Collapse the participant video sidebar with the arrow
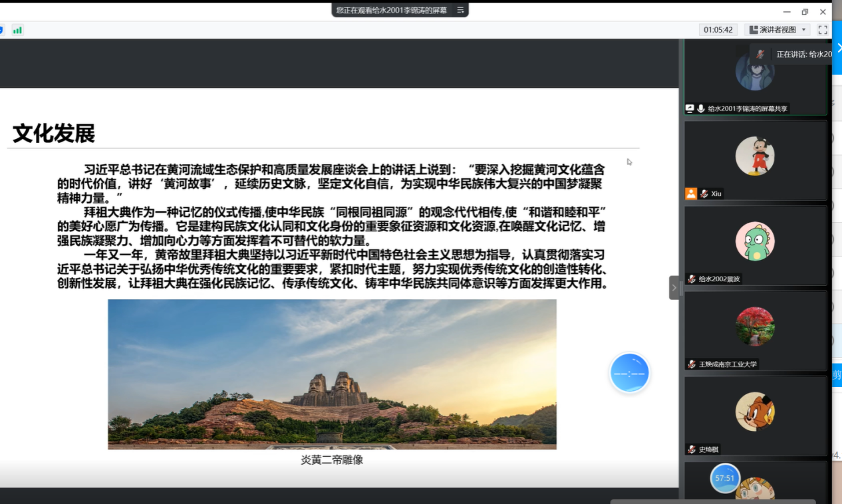The image size is (842, 504). pyautogui.click(x=674, y=288)
